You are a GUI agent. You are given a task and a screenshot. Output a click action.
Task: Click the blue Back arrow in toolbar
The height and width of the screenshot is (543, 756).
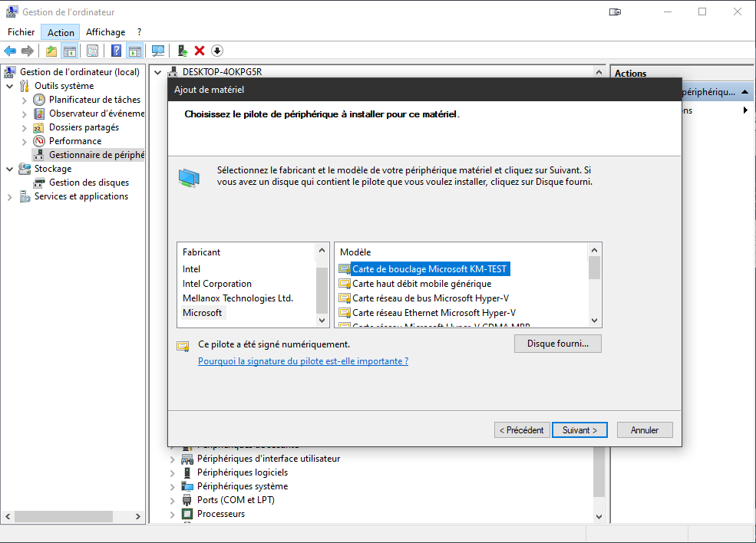pos(10,51)
